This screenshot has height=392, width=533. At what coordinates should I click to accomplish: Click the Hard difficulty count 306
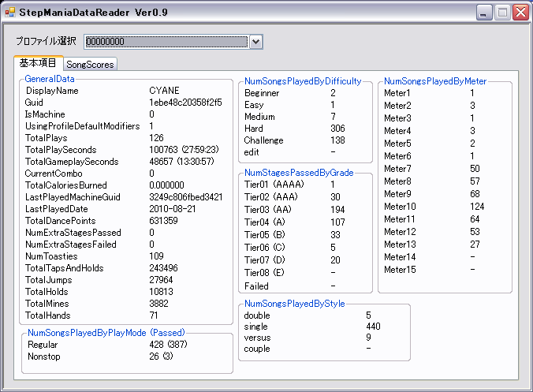(x=337, y=129)
